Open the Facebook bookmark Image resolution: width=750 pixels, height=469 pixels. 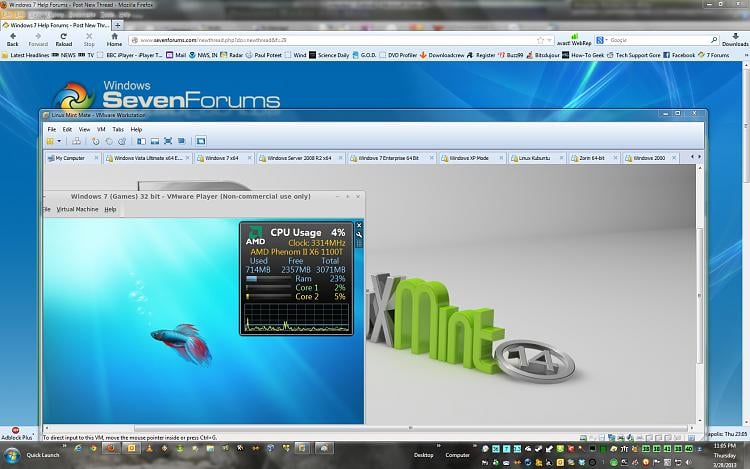[679, 55]
